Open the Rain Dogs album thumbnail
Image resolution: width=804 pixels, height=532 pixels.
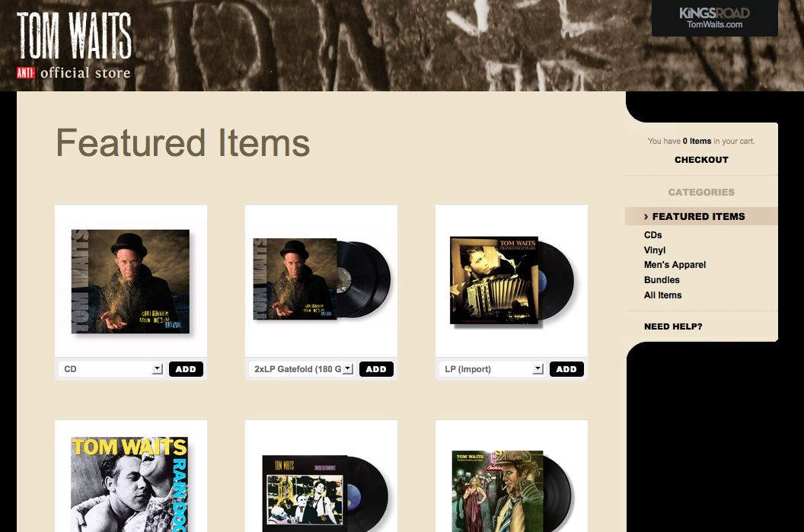[x=130, y=484]
